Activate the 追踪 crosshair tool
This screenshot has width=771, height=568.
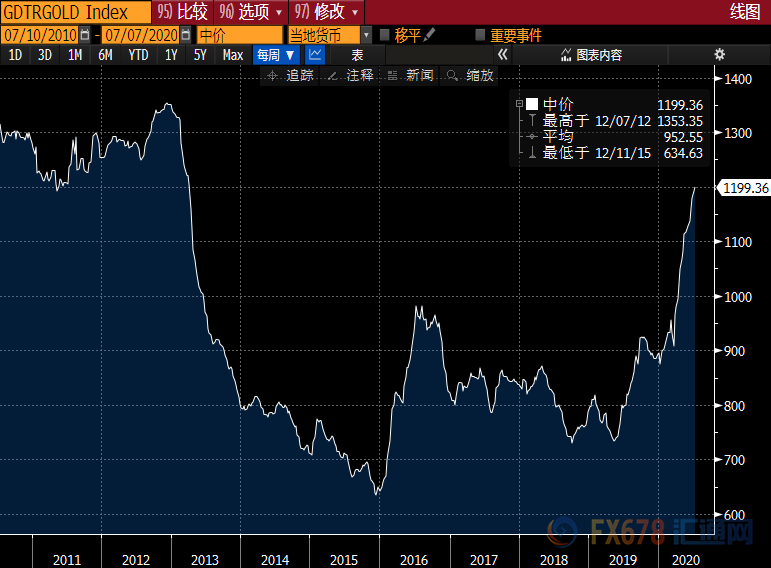pyautogui.click(x=290, y=75)
